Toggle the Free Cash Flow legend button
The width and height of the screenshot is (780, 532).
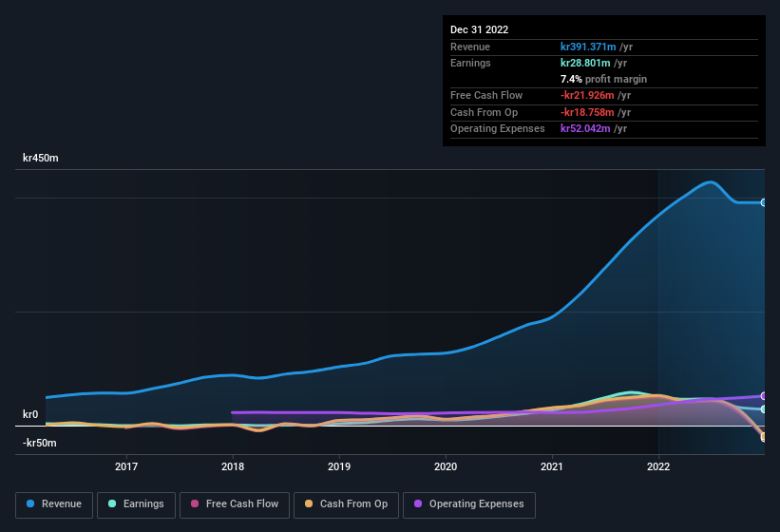tap(235, 504)
